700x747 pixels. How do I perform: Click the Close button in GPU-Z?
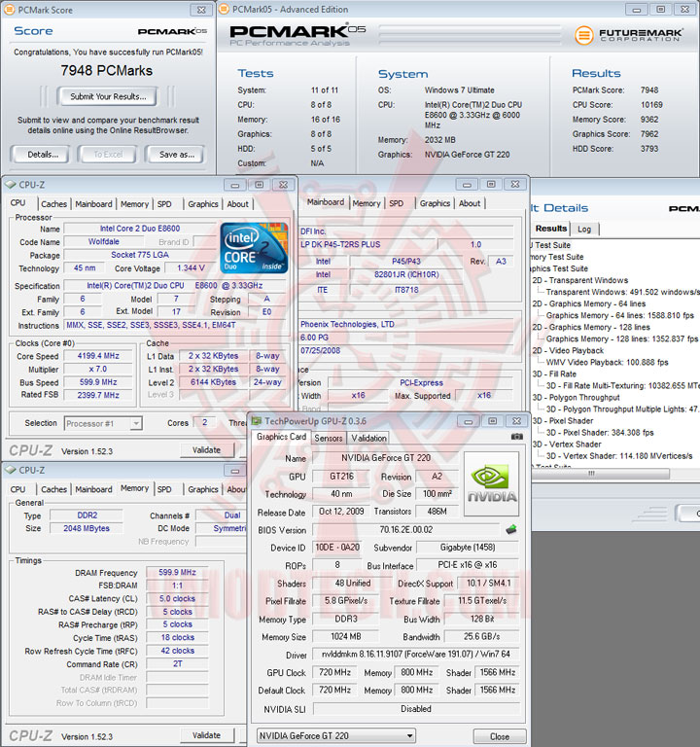click(500, 736)
